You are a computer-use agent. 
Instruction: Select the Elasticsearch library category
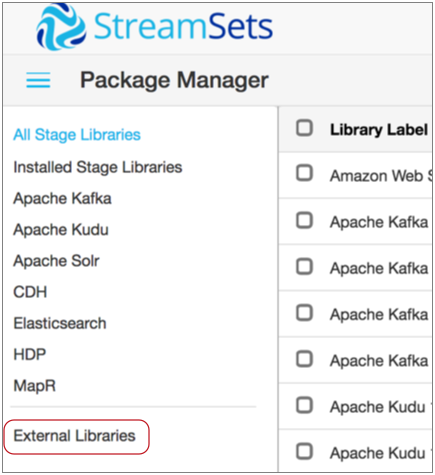click(60, 323)
